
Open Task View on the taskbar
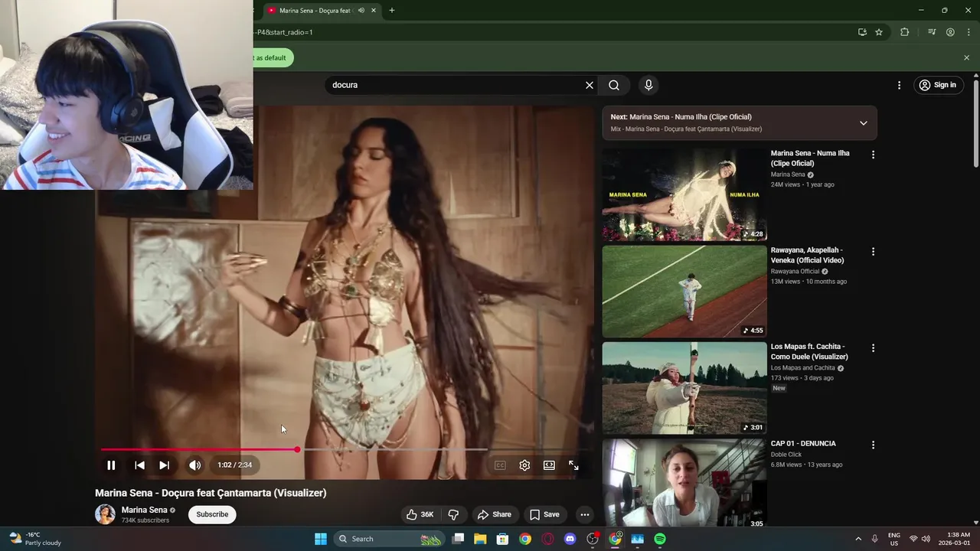[458, 539]
